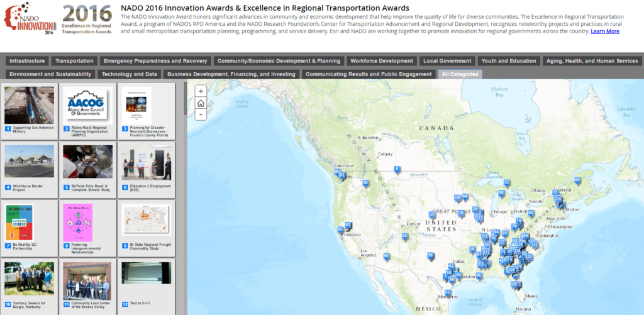The height and width of the screenshot is (315, 644).
Task: Select map marker 38 in South Texas
Action: coord(452,280)
